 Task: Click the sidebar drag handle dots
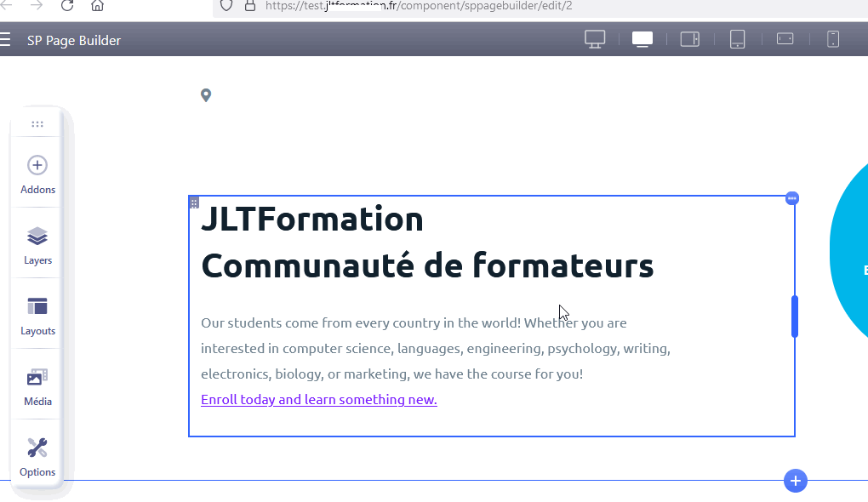(x=37, y=124)
